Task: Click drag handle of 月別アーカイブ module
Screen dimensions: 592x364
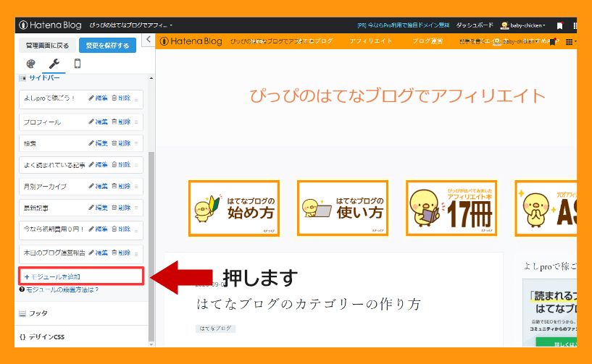Action: (136, 187)
